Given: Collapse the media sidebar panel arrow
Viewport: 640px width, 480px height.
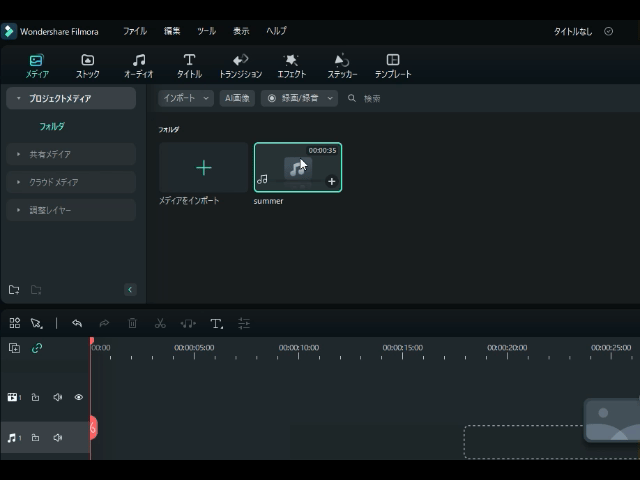Looking at the screenshot, I should [130, 290].
